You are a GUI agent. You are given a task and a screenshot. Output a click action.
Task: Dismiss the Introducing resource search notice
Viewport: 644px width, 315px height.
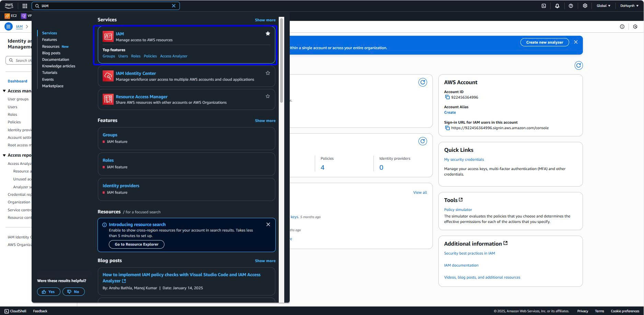coord(268,225)
